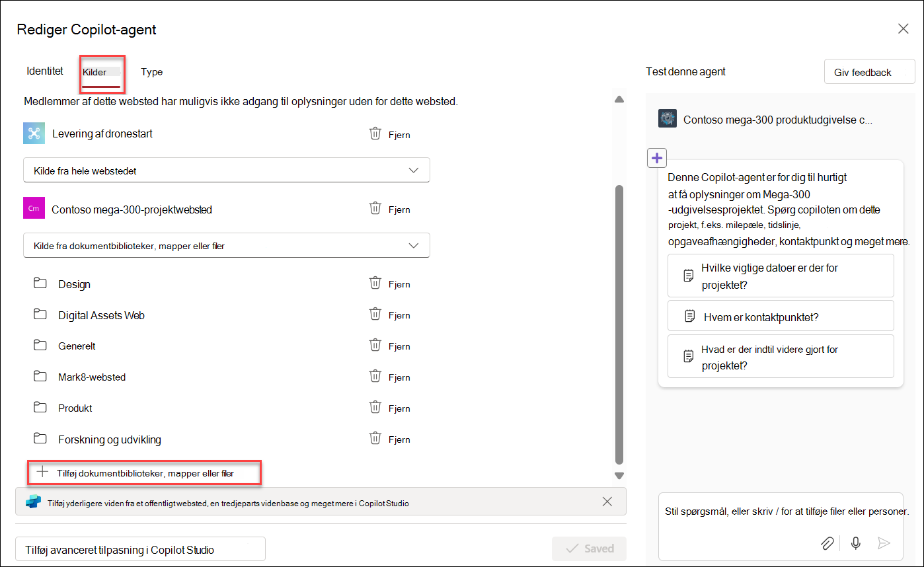Close the Rediger Copilot-agent dialog

[x=903, y=28]
